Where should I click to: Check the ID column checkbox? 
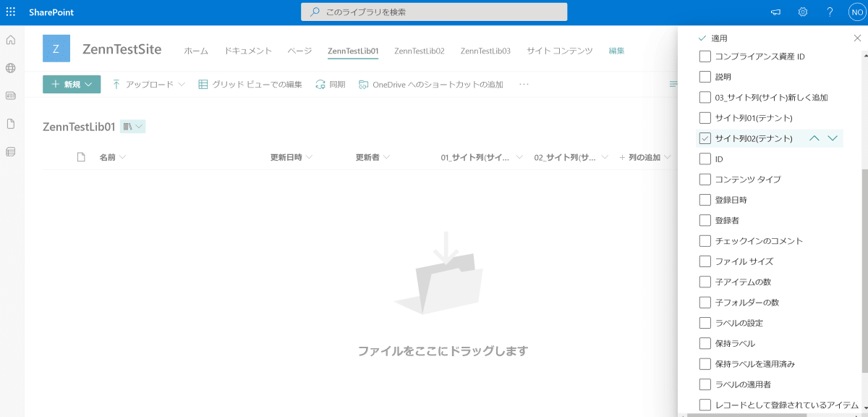pyautogui.click(x=705, y=159)
